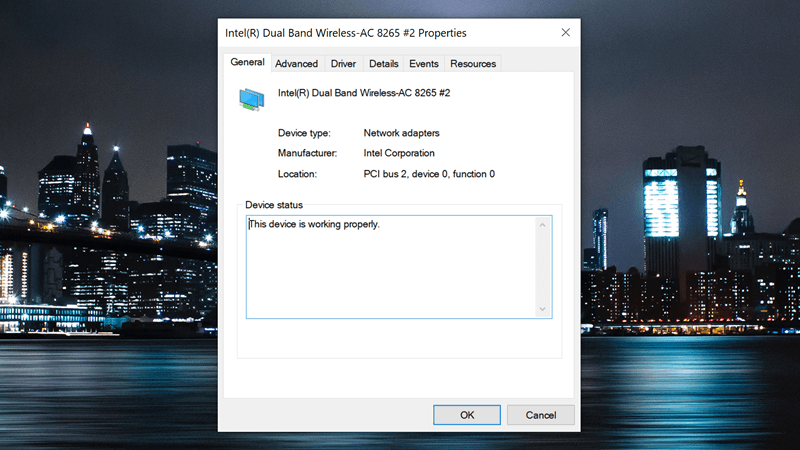Click the Device status scroll up arrow
Viewport: 800px width, 450px height.
(542, 225)
